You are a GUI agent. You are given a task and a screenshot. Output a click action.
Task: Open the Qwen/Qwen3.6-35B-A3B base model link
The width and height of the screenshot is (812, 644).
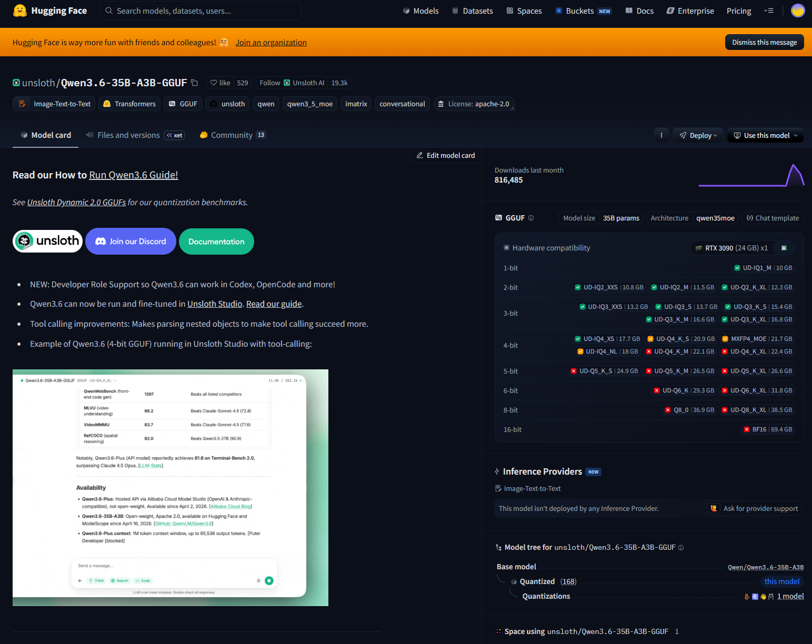click(766, 567)
